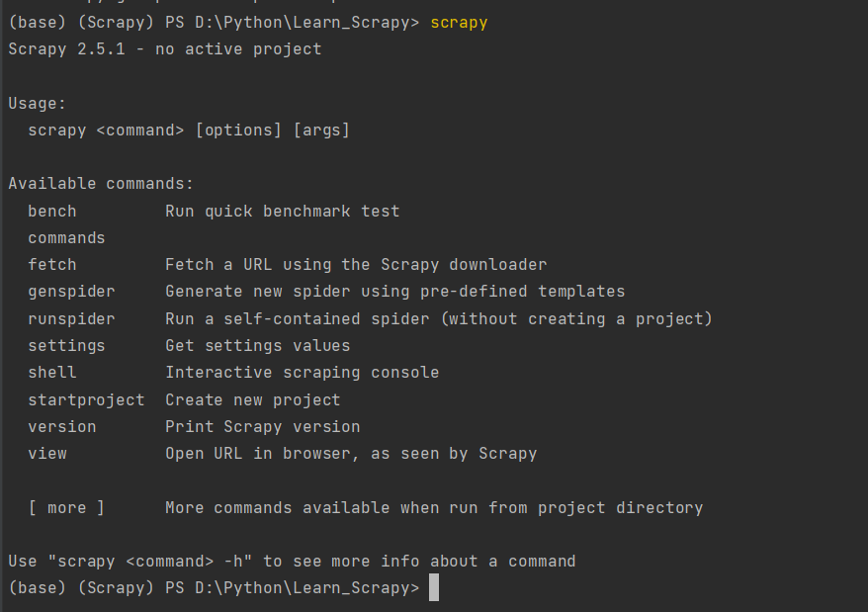The width and height of the screenshot is (868, 612).
Task: Select the 'settings' command name
Action: (x=66, y=346)
